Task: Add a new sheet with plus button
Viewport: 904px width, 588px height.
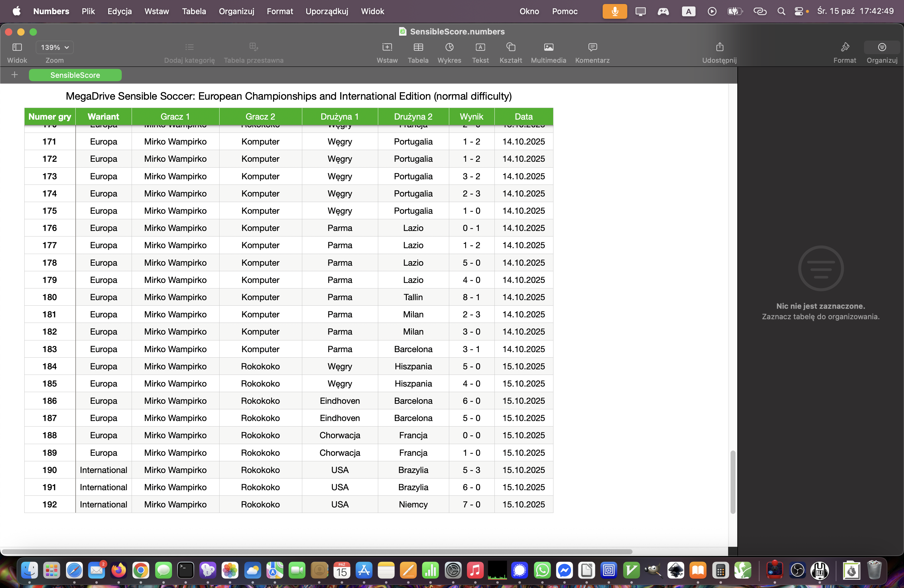Action: click(14, 75)
